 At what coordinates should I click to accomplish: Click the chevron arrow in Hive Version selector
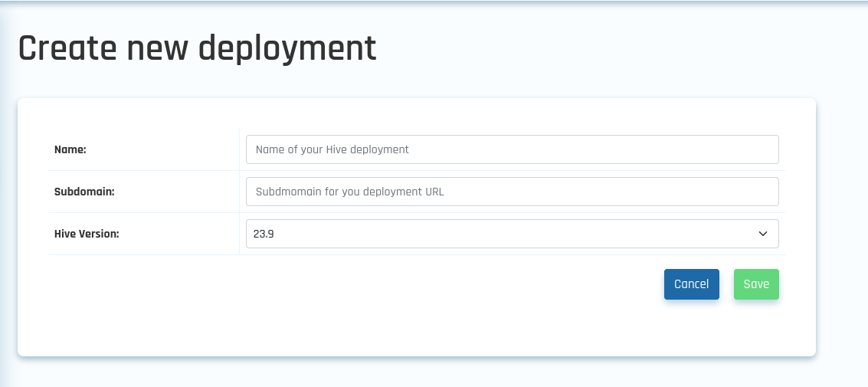tap(762, 234)
